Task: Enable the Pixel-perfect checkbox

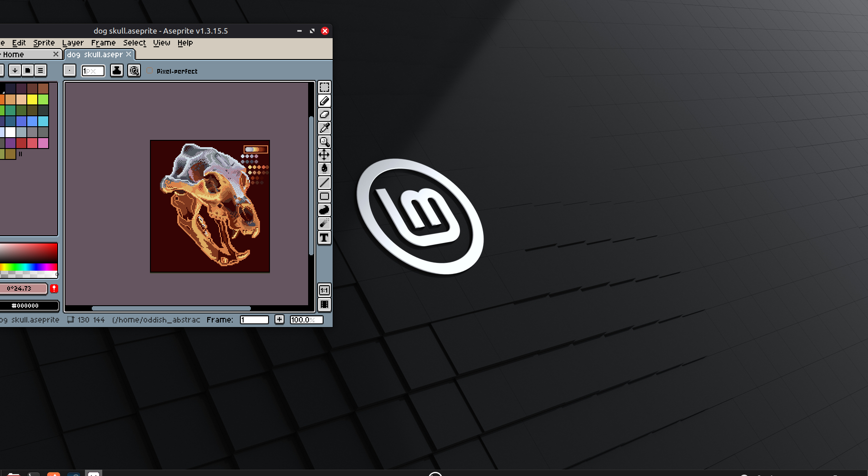Action: point(150,71)
